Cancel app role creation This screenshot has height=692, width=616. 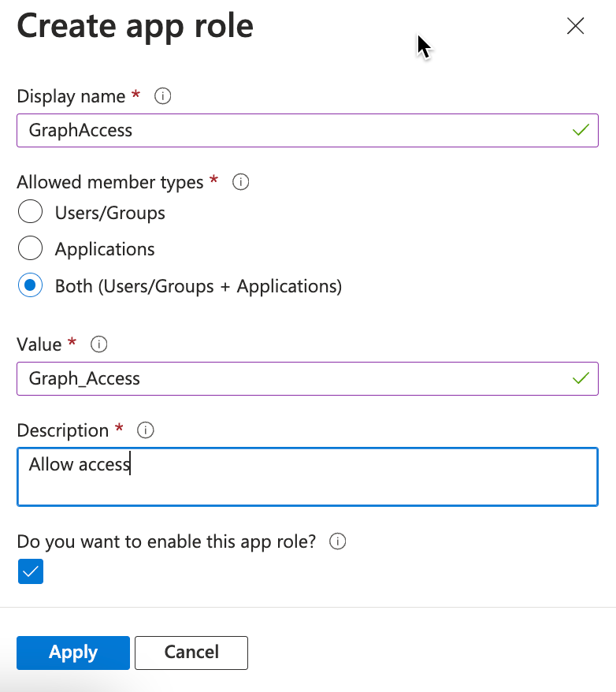[191, 653]
